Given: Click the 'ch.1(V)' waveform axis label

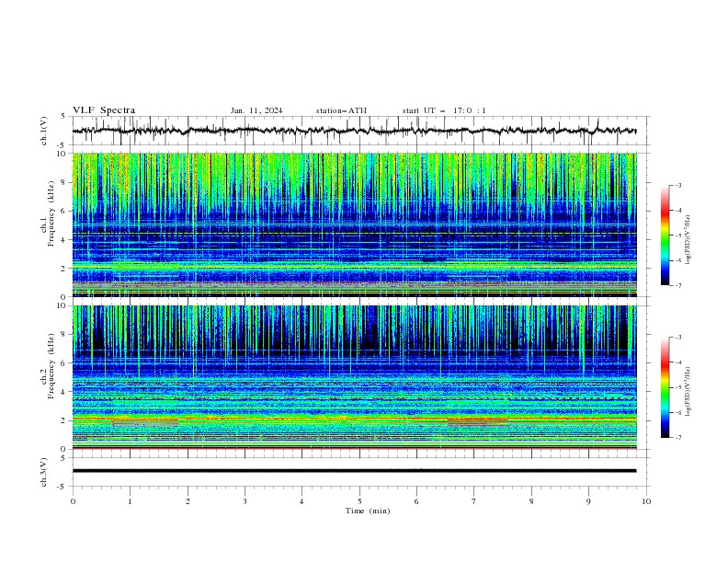Looking at the screenshot, I should click(x=44, y=131).
